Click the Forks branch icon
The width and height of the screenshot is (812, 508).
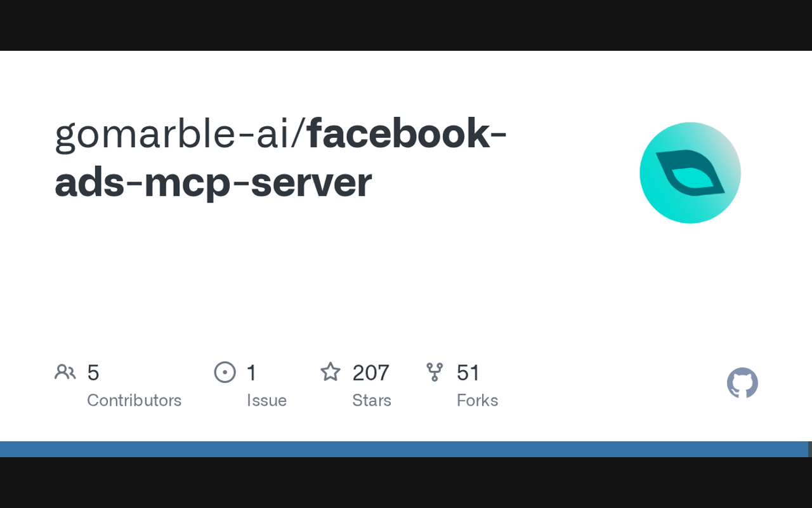(435, 372)
